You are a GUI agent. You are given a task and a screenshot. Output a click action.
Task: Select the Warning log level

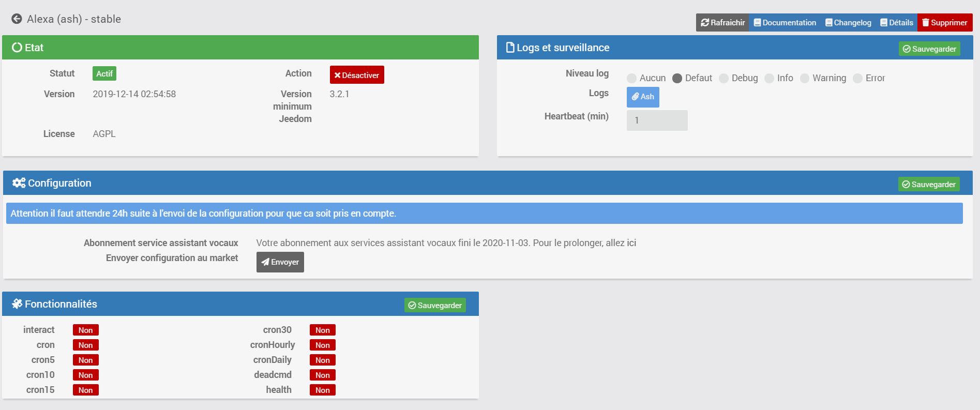[x=804, y=78]
